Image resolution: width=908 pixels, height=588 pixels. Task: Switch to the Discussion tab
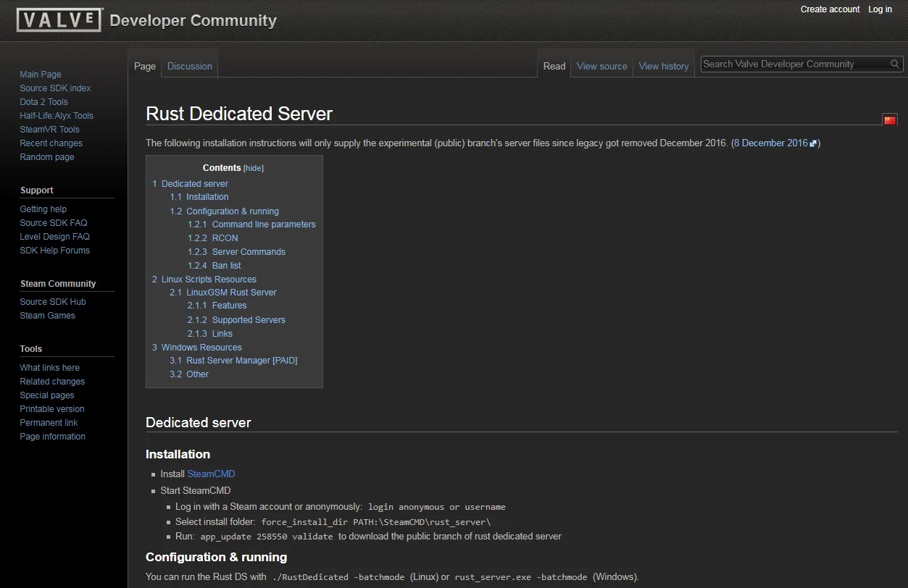tap(190, 66)
